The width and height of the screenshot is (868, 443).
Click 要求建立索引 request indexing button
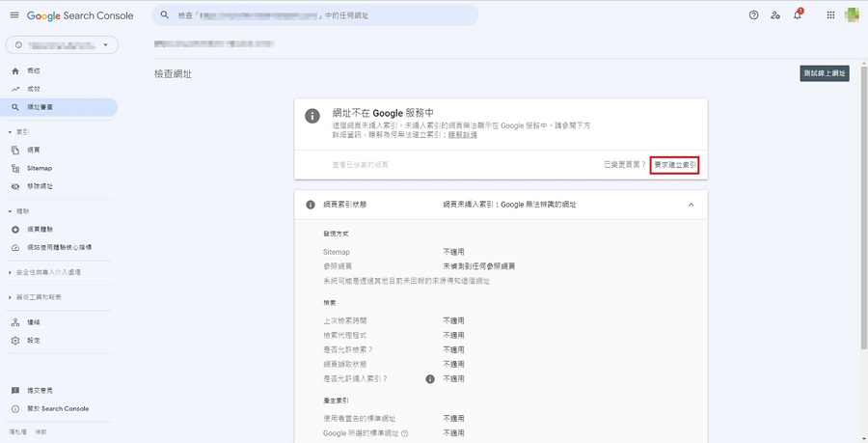tap(675, 165)
